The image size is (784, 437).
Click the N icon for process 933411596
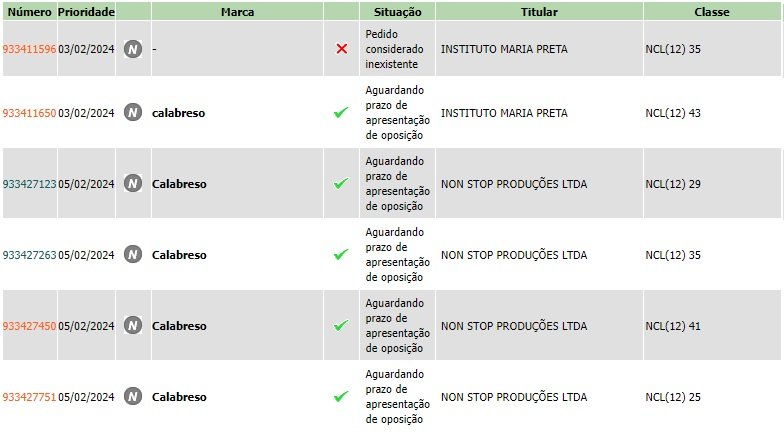coord(133,49)
